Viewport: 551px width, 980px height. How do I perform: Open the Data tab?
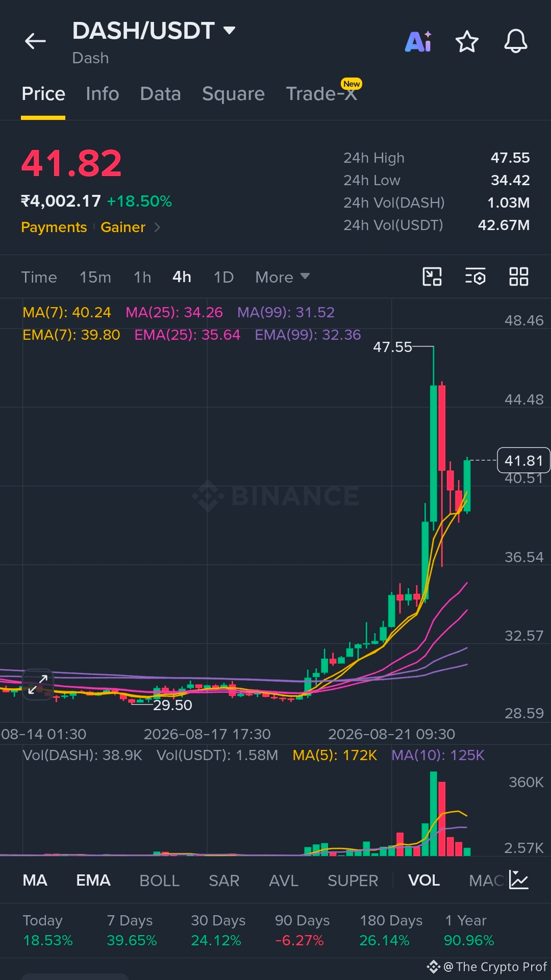161,94
